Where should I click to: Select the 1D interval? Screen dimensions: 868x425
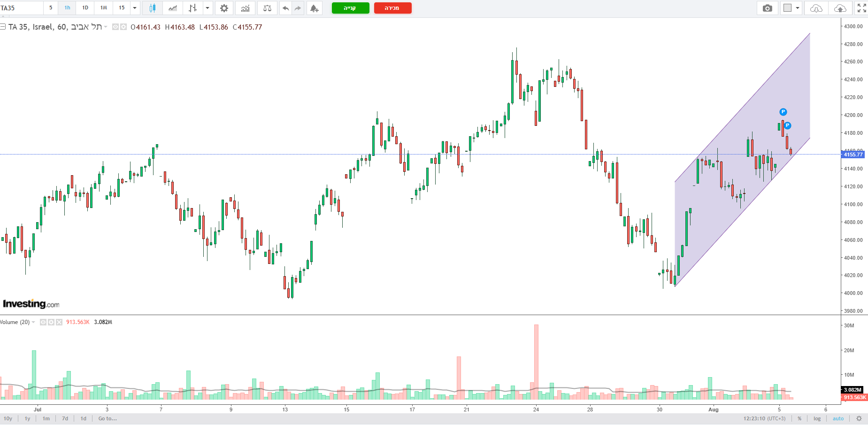tap(85, 8)
